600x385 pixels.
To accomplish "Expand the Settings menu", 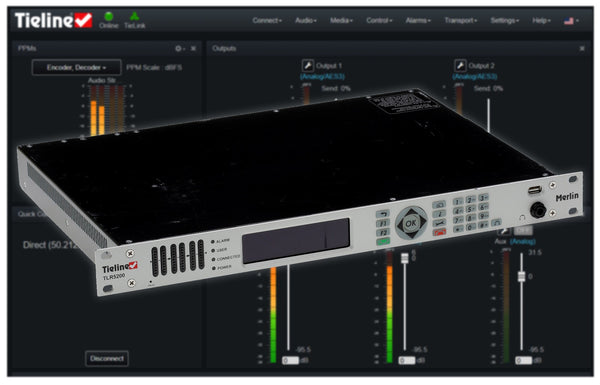I will tap(505, 20).
